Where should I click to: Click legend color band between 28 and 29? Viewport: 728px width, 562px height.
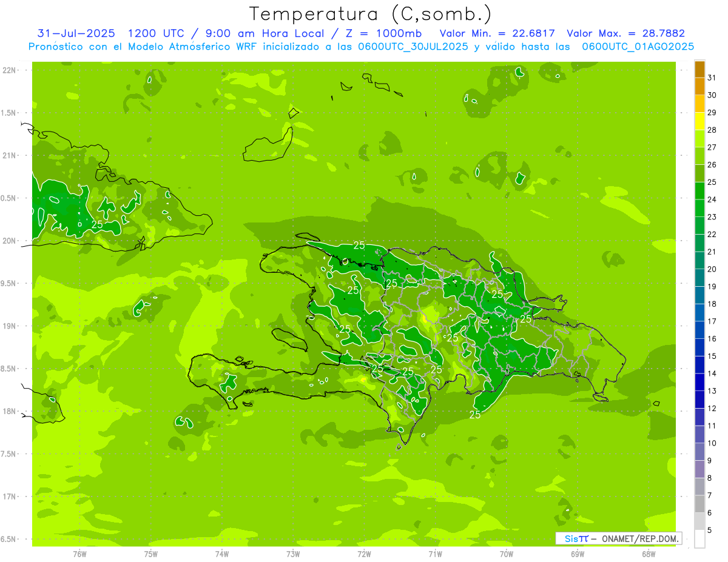coord(699,121)
